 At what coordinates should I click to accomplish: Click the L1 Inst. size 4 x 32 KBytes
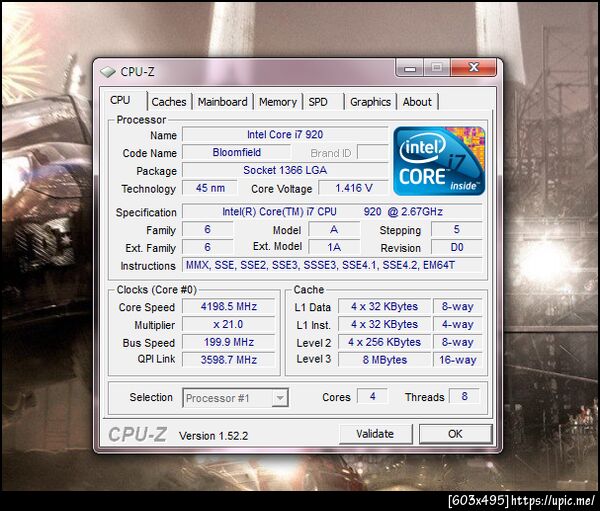385,325
